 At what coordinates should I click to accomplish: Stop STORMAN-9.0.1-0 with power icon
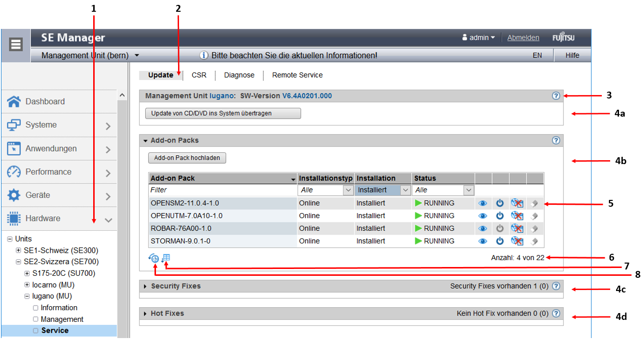(x=500, y=241)
